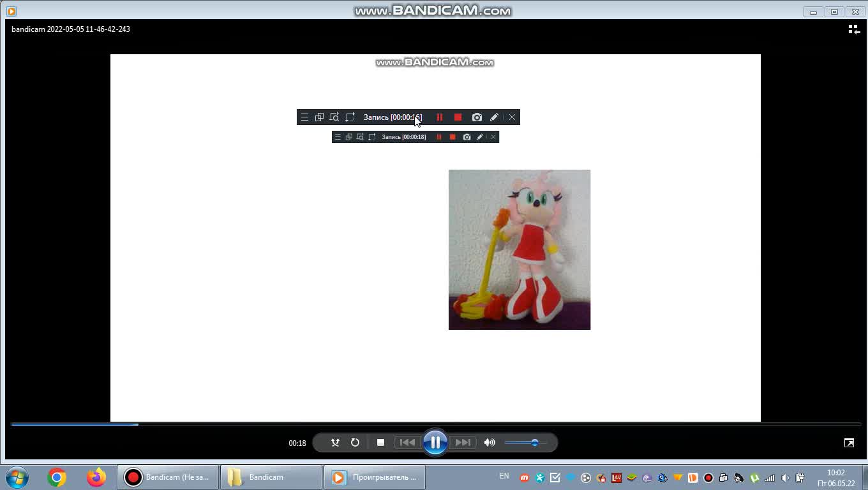The image size is (868, 490).
Task: Click the red pause icon on the larger recorded bar
Action: [439, 117]
